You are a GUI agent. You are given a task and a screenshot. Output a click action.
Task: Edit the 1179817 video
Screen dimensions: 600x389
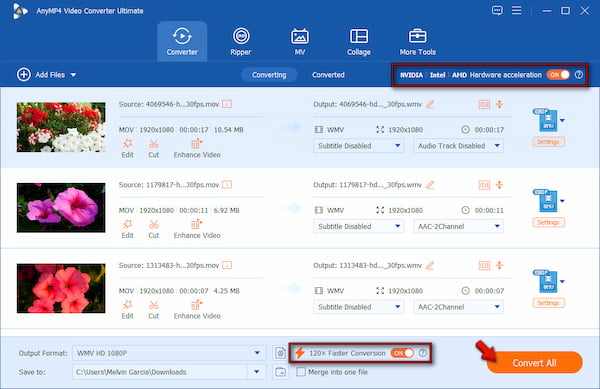tap(127, 229)
